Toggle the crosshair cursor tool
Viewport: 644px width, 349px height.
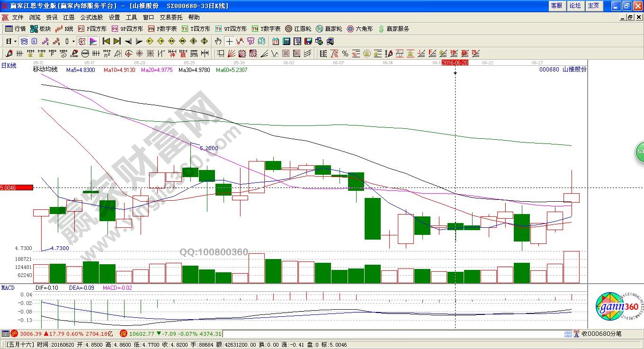coord(229,41)
